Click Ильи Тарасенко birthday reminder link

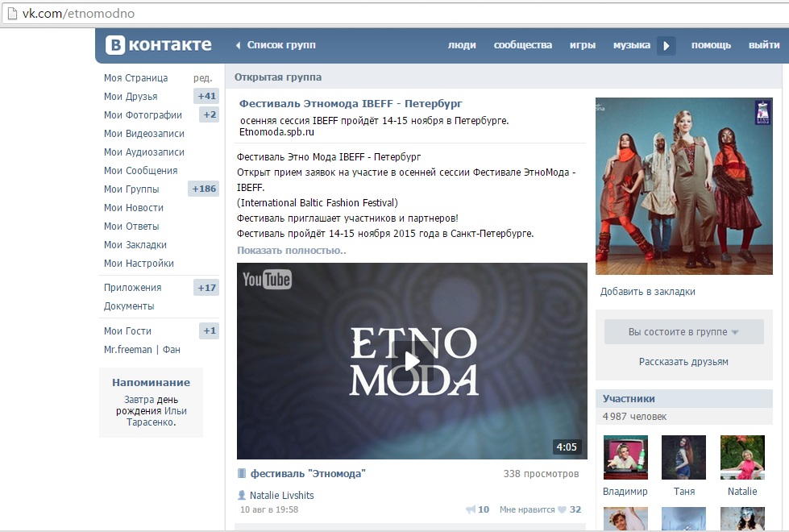tap(155, 417)
